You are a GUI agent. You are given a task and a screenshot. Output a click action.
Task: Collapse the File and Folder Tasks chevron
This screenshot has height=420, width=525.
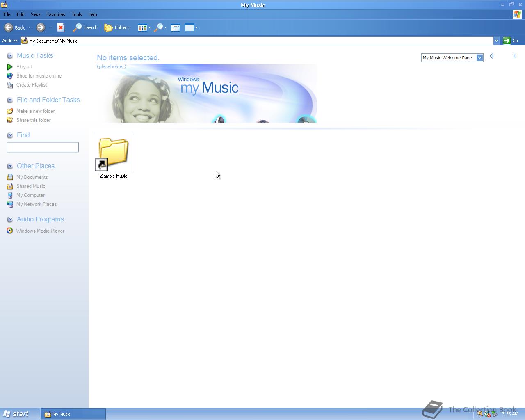10,100
